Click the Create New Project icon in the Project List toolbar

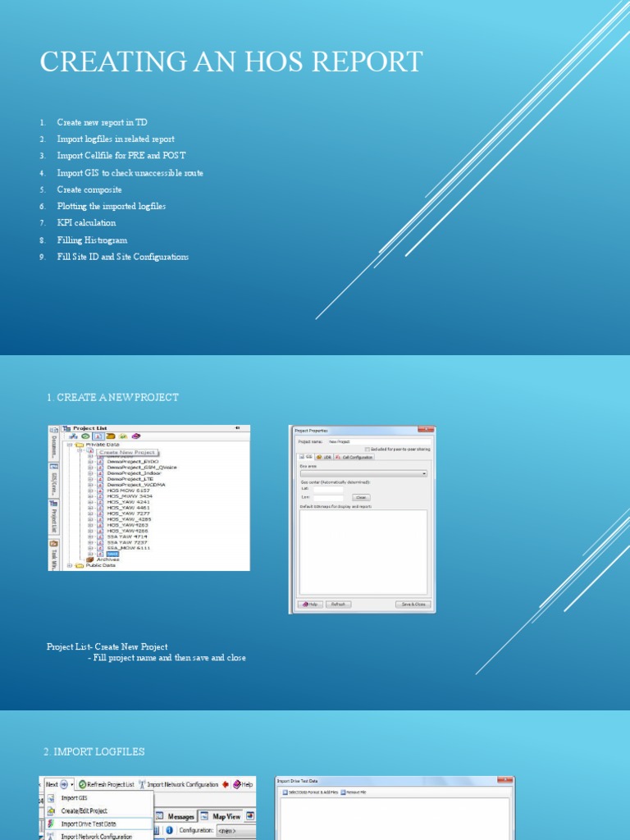pyautogui.click(x=98, y=436)
